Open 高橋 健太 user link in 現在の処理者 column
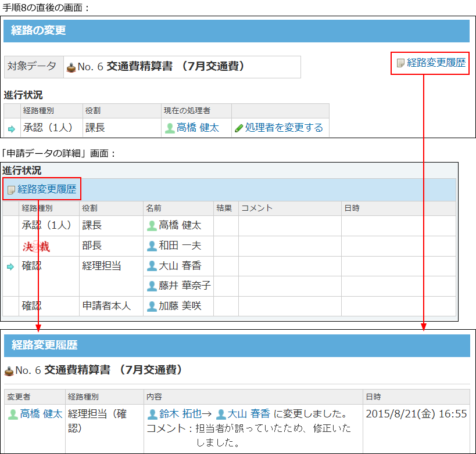476x454 pixels. (198, 127)
